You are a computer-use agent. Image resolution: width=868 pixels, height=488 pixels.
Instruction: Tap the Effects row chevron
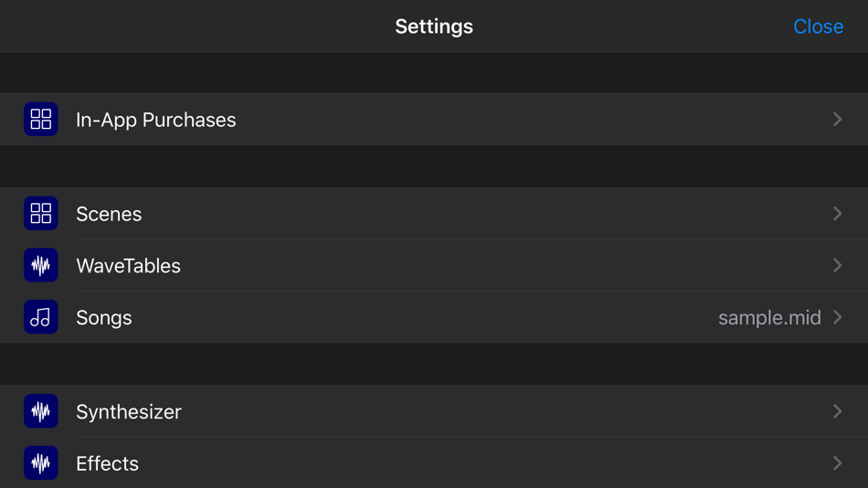(x=837, y=463)
